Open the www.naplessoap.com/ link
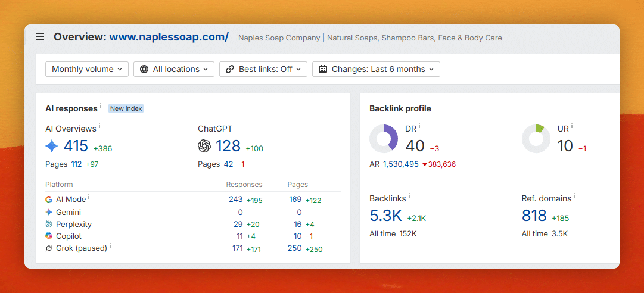Screen dimensions: 644x293 point(169,37)
